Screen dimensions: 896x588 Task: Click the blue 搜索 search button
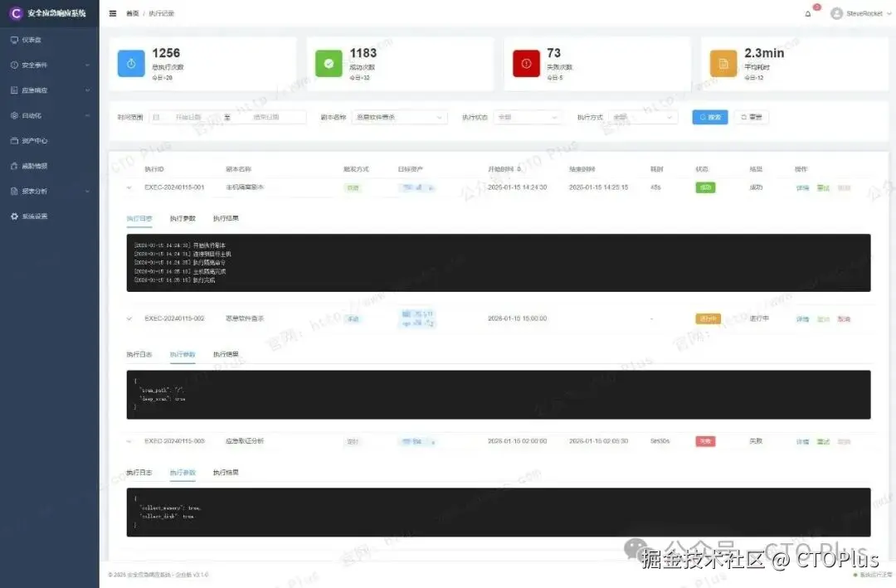point(709,117)
